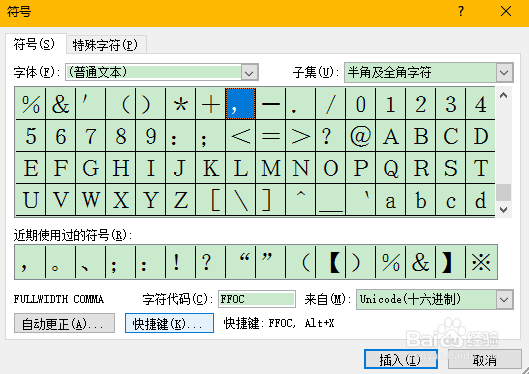The image size is (529, 374).
Task: Choose the 。 ideographic period recent symbol
Action: tap(60, 262)
